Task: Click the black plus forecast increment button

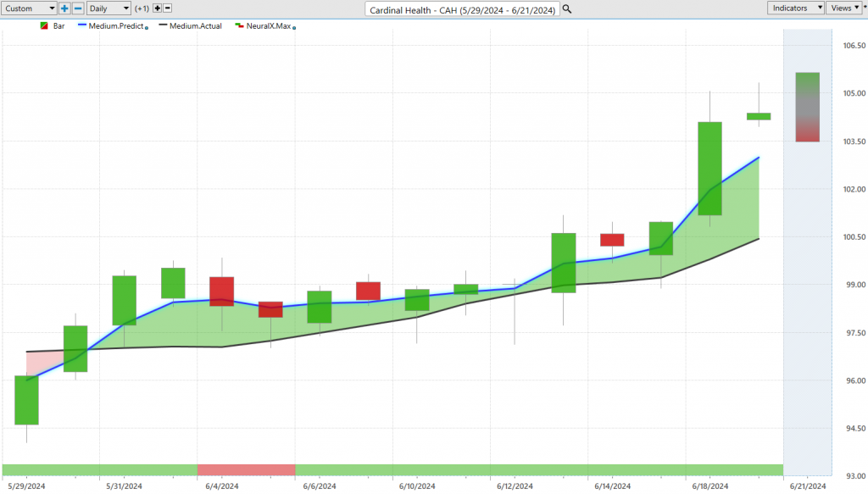Action: (x=156, y=8)
